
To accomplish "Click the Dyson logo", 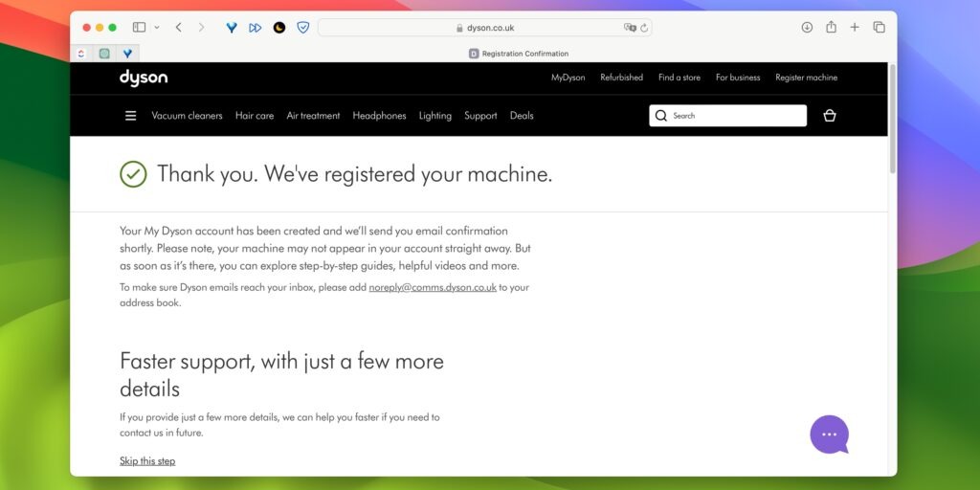I will pyautogui.click(x=144, y=78).
